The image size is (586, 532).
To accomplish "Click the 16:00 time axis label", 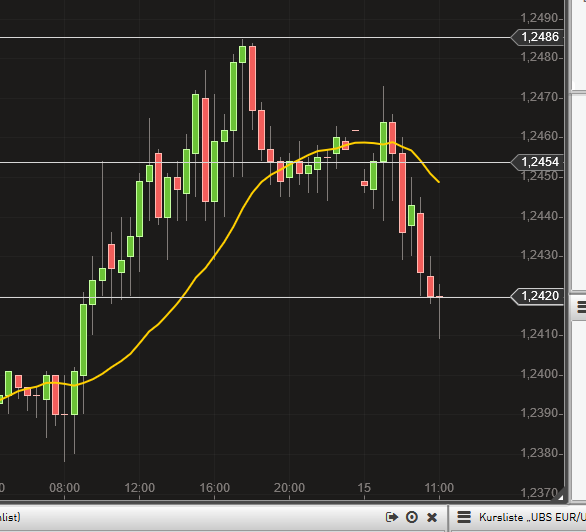I will click(x=215, y=488).
